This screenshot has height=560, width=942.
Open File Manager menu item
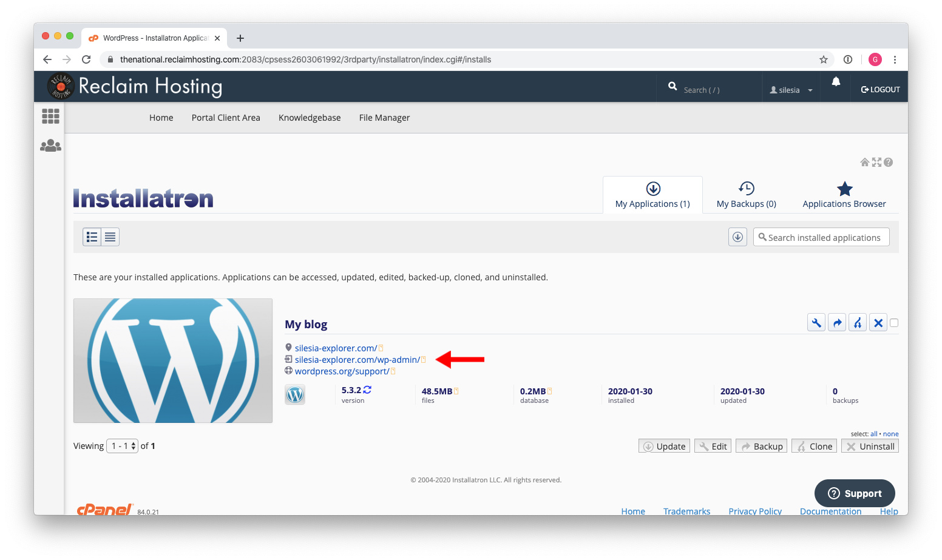click(x=384, y=118)
